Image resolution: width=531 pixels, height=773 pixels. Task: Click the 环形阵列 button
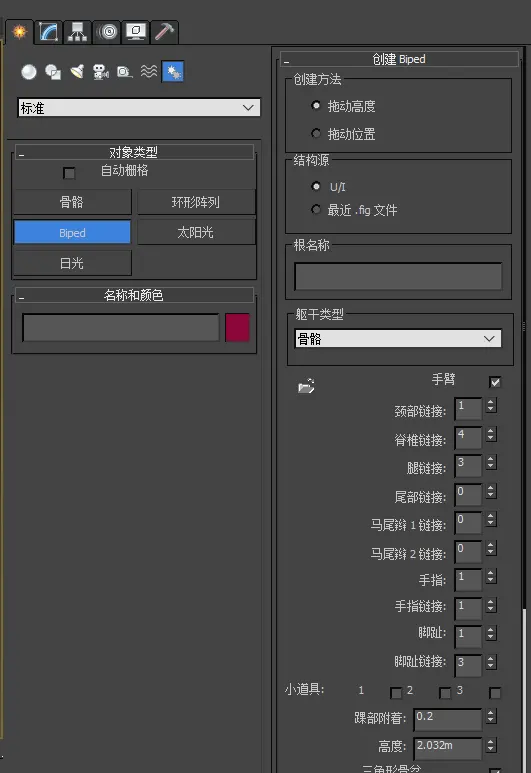[x=196, y=202]
